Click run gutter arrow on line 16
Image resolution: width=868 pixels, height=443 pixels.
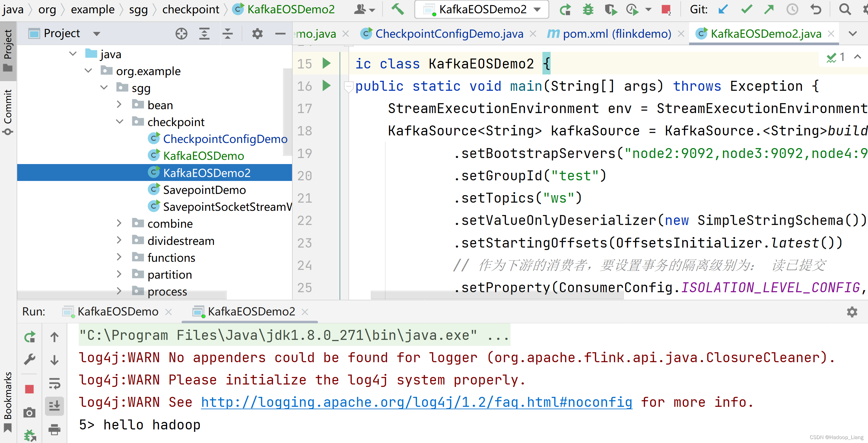(326, 86)
